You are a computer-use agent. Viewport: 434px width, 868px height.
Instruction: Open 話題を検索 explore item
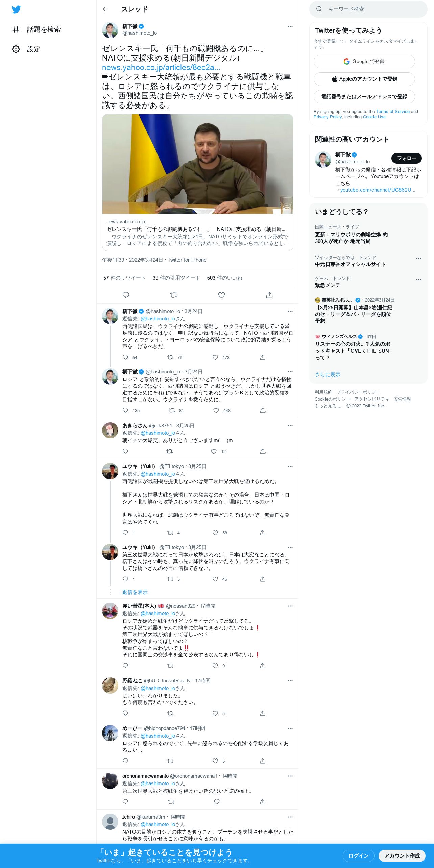pyautogui.click(x=37, y=30)
